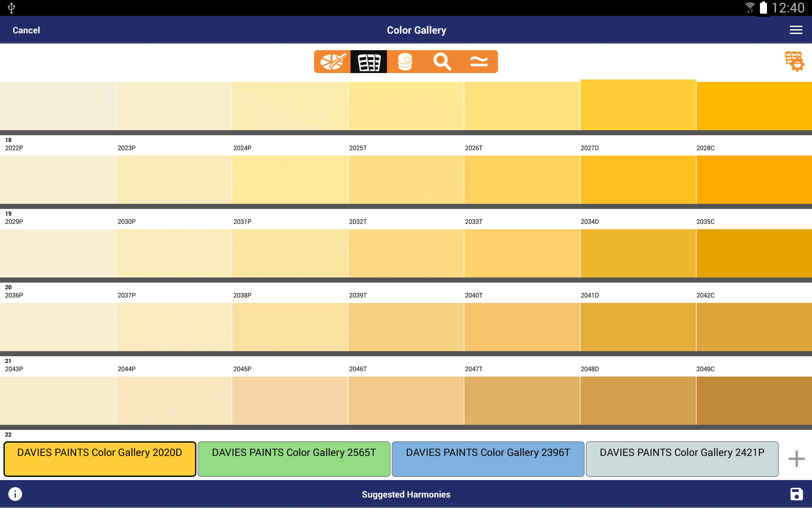Viewport: 812px width, 508px height.
Task: Choose swatch 2030P in strip 19
Action: pyautogui.click(x=174, y=253)
